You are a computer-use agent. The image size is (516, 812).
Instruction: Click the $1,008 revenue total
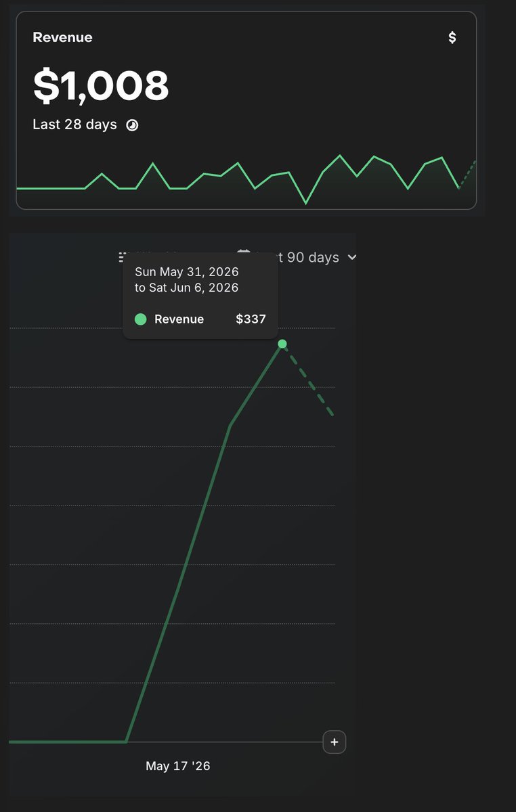101,86
